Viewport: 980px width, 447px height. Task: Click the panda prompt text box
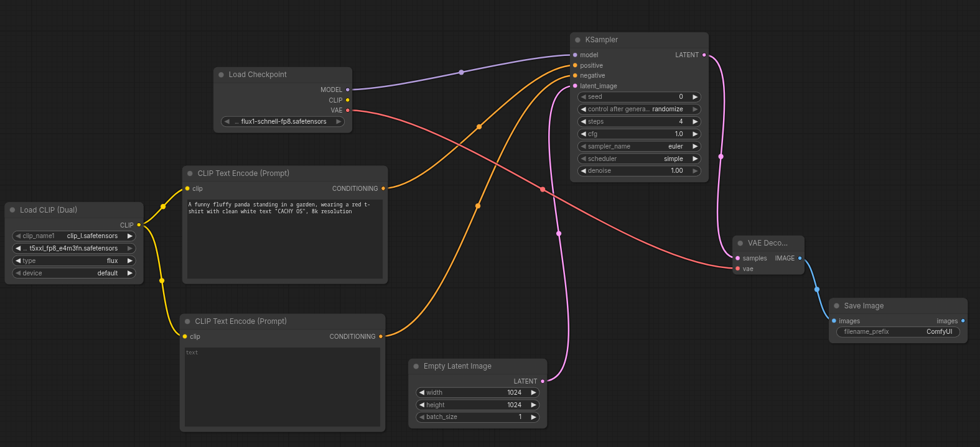click(x=285, y=239)
